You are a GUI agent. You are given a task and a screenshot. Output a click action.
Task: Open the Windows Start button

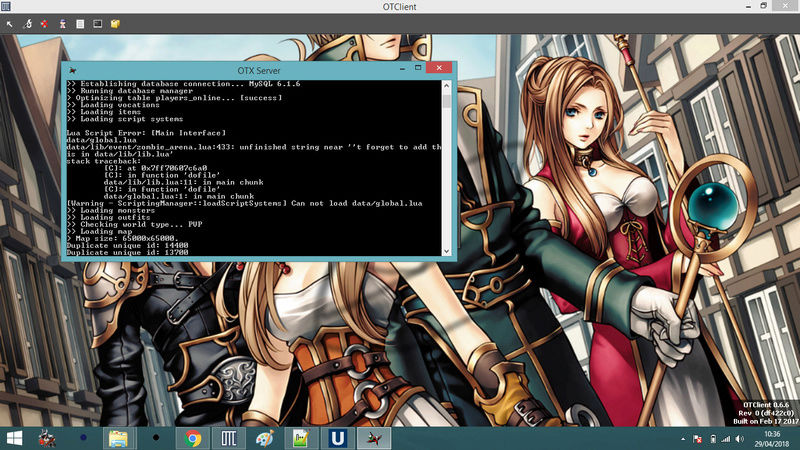pos(14,438)
